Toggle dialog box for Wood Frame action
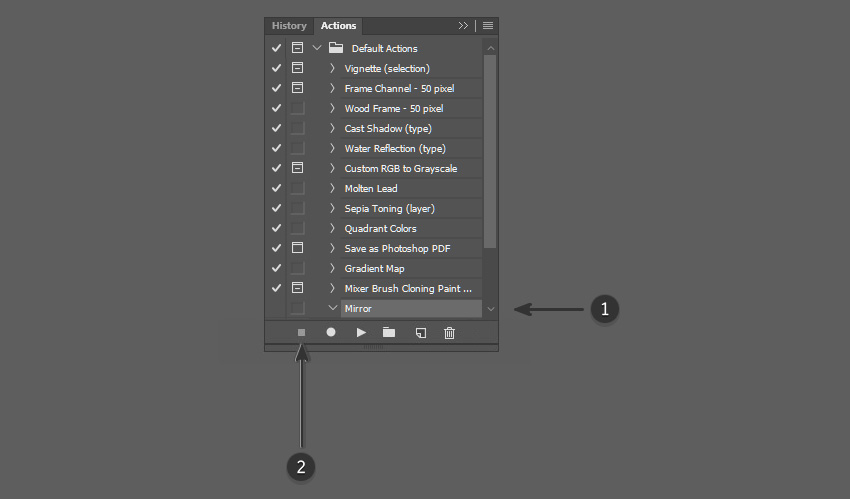This screenshot has height=499, width=850. pos(298,108)
